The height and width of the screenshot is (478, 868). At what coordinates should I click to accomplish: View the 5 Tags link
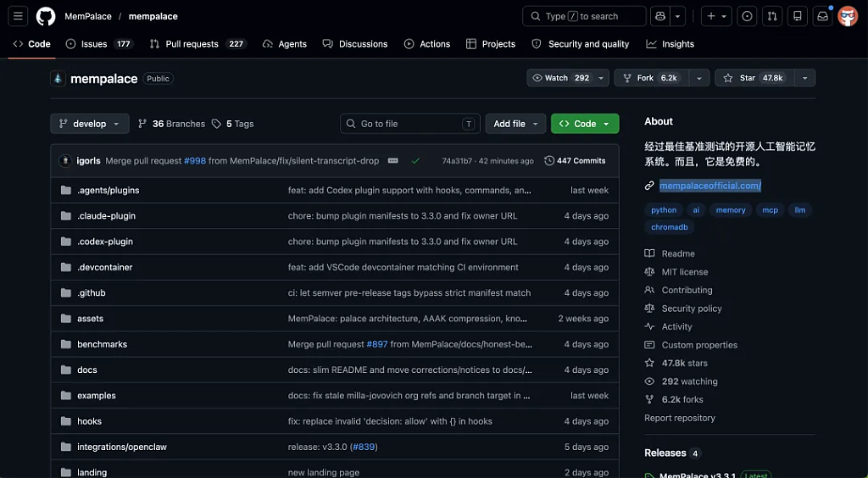[232, 124]
